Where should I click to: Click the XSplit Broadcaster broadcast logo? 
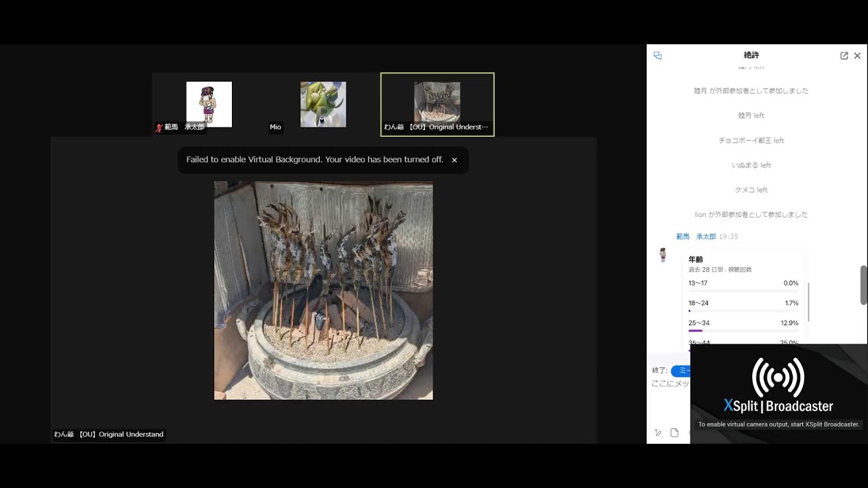tap(778, 378)
